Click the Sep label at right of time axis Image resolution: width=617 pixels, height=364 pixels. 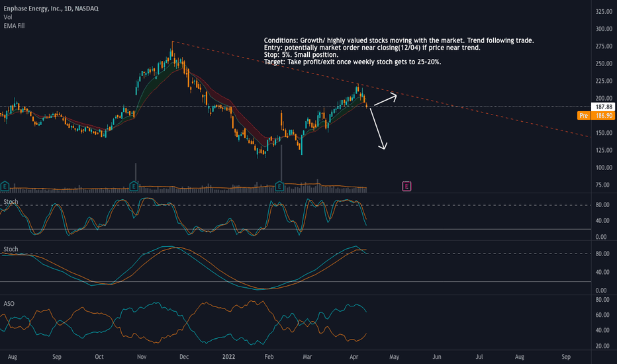click(x=566, y=357)
